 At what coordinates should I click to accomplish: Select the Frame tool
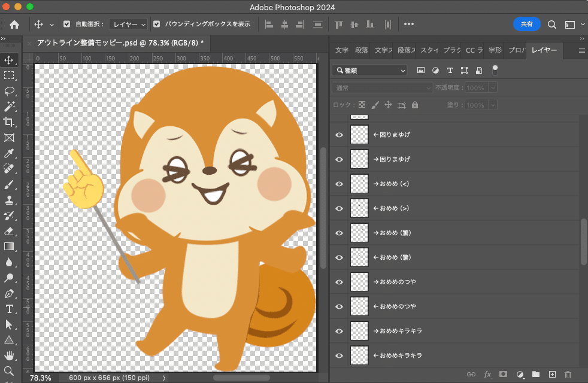(9, 138)
